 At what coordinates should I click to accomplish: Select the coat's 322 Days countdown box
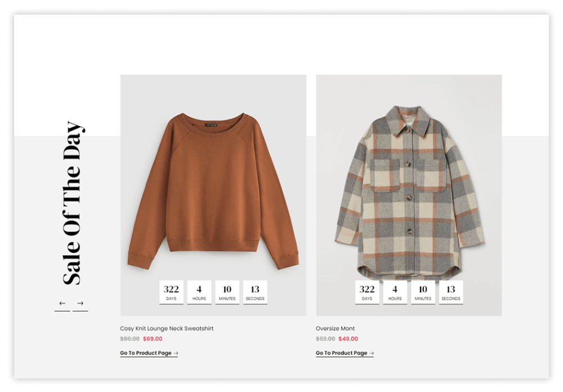point(367,292)
